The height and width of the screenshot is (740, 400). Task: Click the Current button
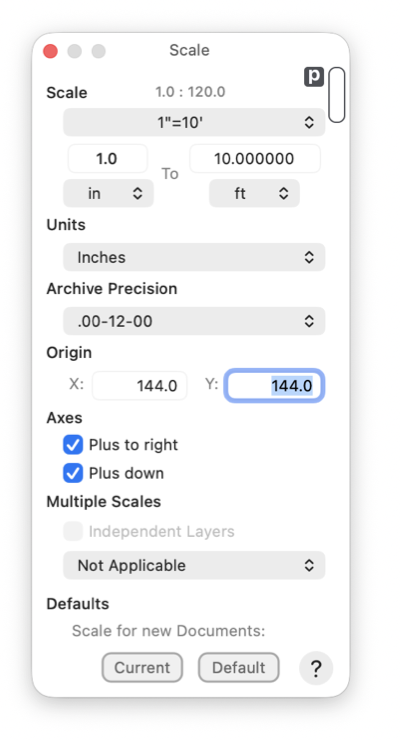(142, 667)
